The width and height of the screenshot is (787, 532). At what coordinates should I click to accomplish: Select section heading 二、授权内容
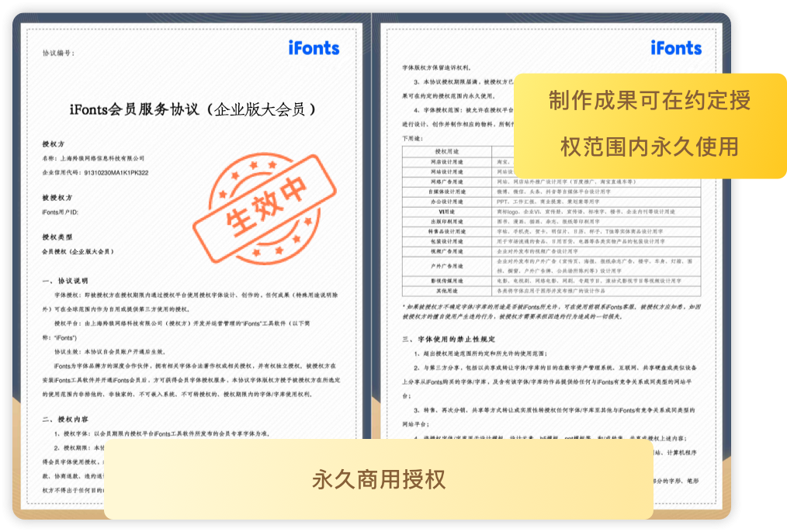click(65, 420)
